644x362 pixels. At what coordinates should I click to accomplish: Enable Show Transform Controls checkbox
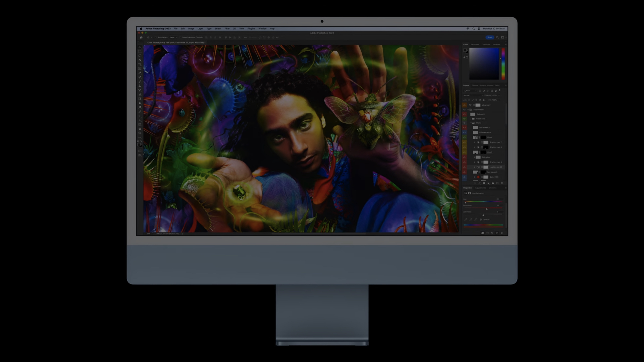tap(180, 37)
